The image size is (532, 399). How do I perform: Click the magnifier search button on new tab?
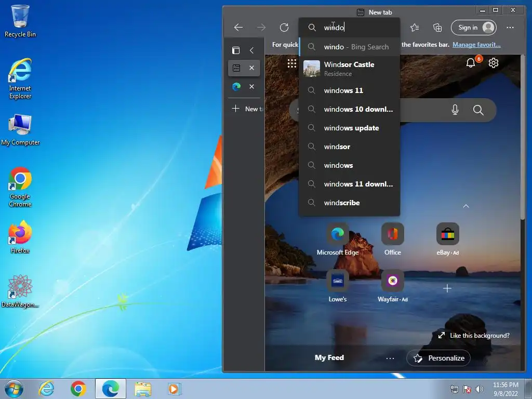478,110
